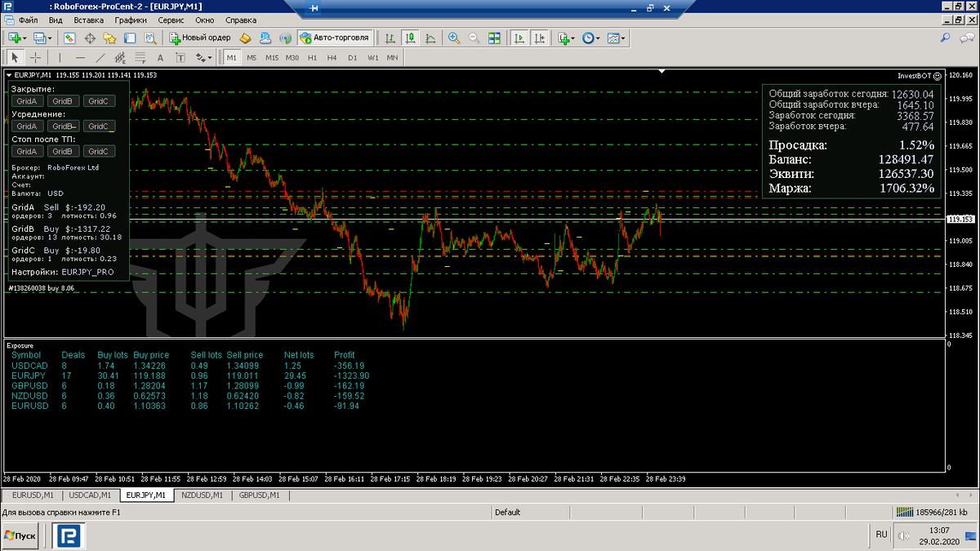
Task: Draw a vertical line tool
Action: tap(60, 58)
